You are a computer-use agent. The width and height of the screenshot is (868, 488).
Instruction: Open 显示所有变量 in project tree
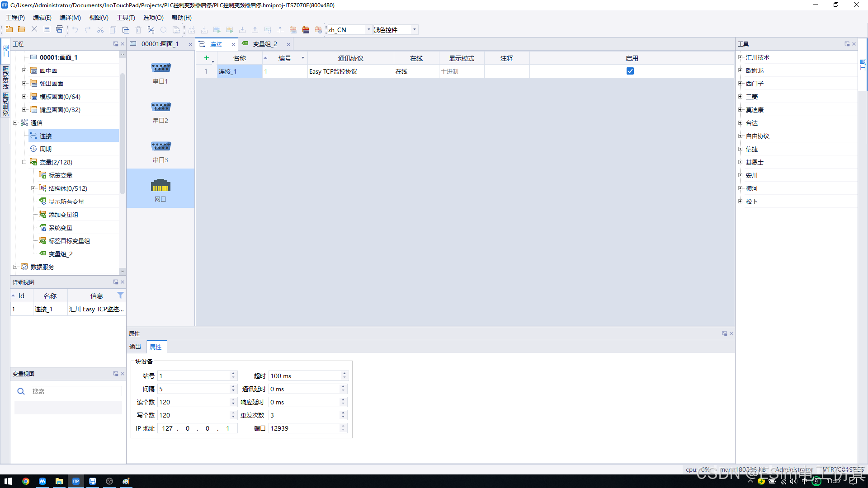66,202
